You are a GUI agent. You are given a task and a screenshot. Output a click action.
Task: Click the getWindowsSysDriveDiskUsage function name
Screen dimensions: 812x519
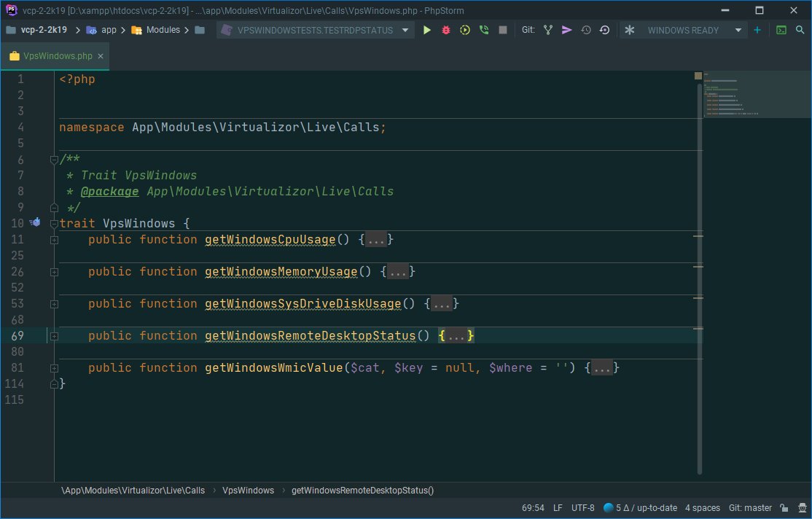(303, 304)
